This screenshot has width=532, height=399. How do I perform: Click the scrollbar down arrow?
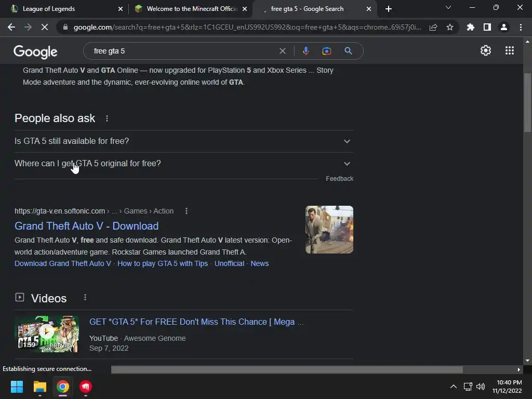(x=527, y=361)
